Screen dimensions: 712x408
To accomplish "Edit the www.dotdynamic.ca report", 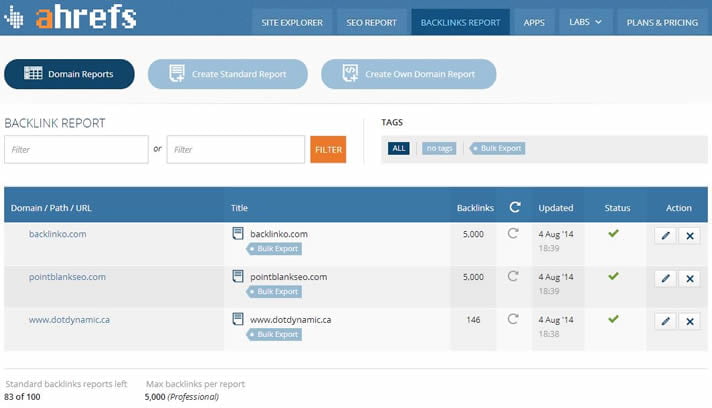I will [x=666, y=321].
